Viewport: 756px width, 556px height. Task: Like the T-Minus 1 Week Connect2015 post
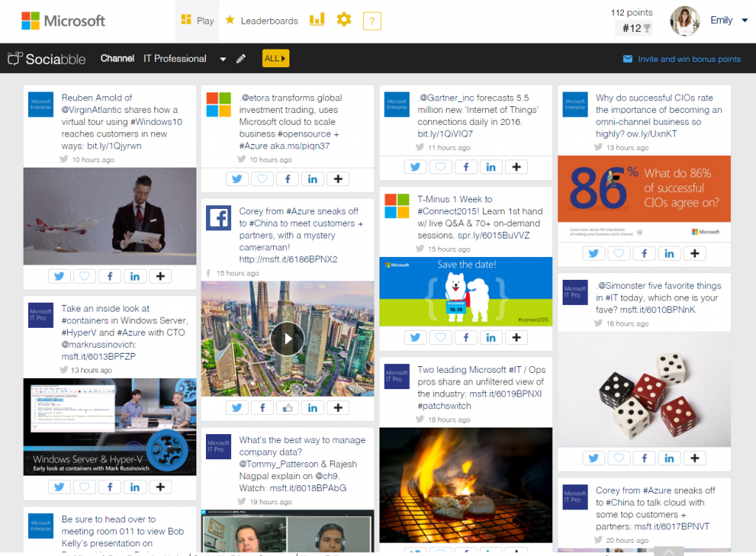pos(441,337)
